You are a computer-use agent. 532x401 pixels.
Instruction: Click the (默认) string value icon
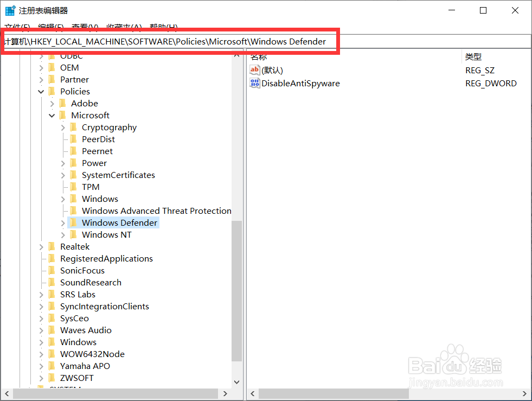pos(254,70)
